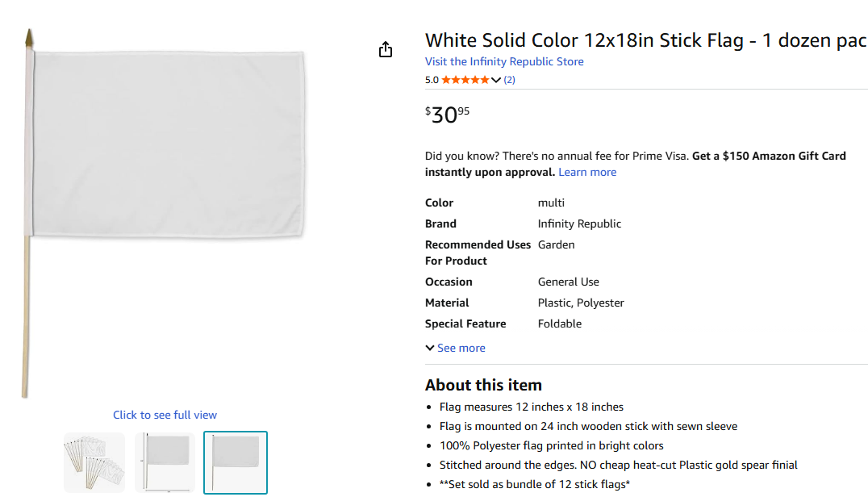868x497 pixels.
Task: Select the dozen flags bundle thumbnail
Action: tap(94, 462)
